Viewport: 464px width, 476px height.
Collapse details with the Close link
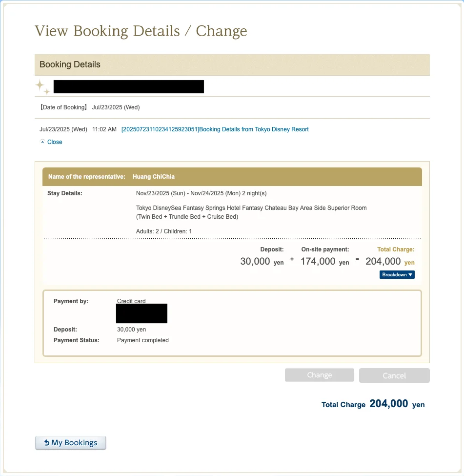coord(55,142)
